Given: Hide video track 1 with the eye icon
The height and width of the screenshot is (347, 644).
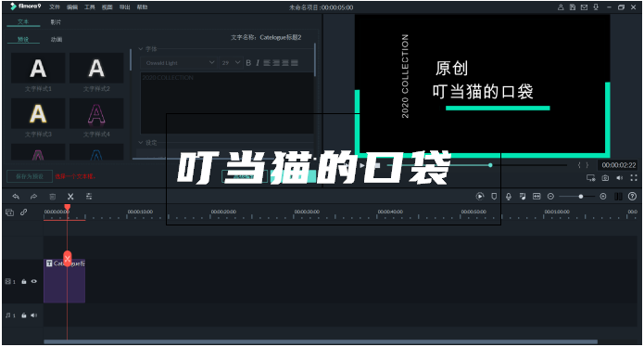Looking at the screenshot, I should click(x=34, y=282).
